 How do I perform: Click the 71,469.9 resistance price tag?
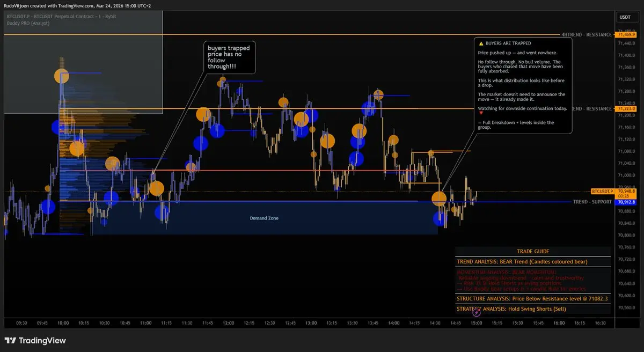[627, 34]
